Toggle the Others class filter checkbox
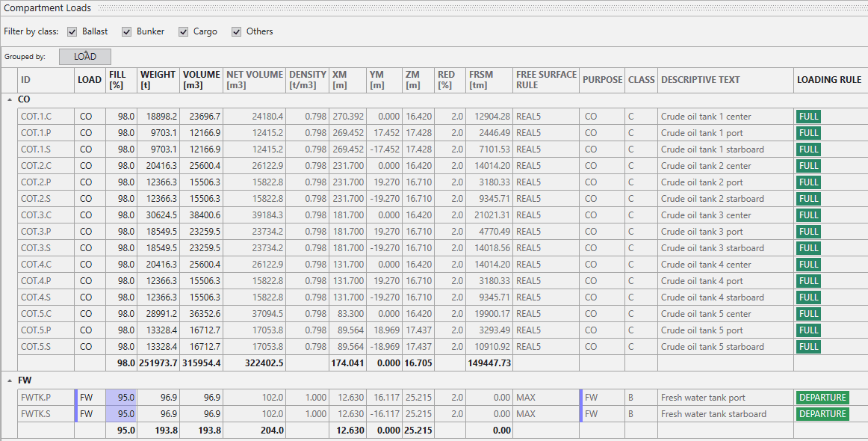Viewport: 868px width, 441px height. 236,31
